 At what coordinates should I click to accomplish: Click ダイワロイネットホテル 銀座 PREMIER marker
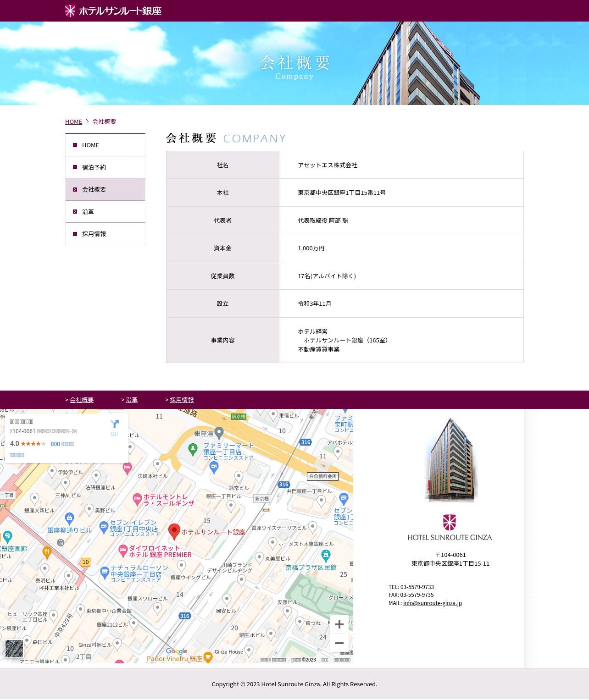[122, 550]
